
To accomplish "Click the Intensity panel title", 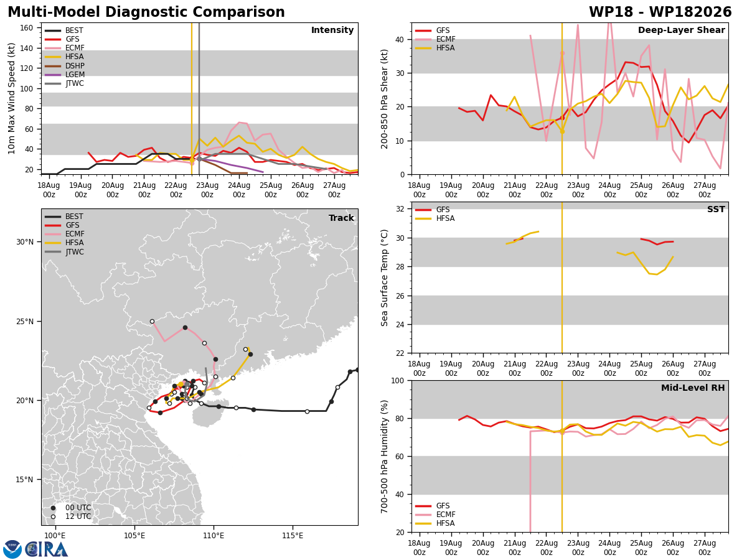I will (x=332, y=30).
